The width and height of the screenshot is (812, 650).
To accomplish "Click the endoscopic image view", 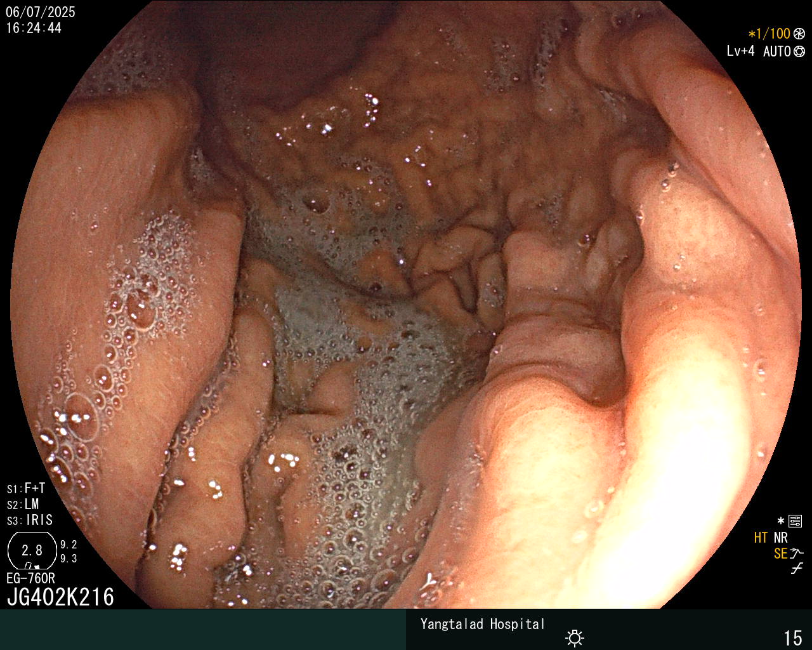I will [406, 304].
